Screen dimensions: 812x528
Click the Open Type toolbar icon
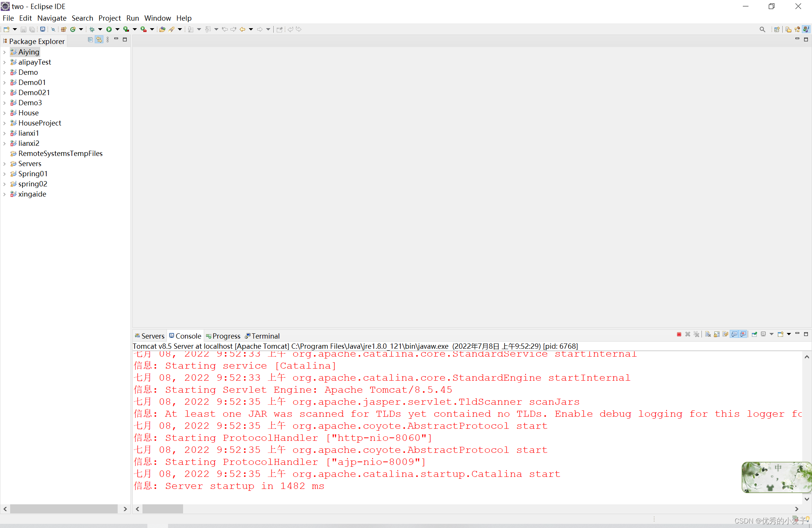tap(162, 29)
